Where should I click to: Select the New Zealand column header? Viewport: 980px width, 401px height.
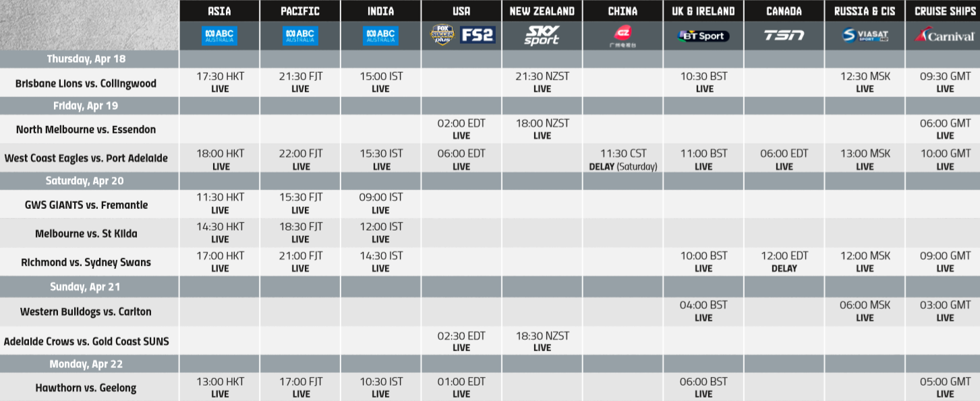point(542,11)
